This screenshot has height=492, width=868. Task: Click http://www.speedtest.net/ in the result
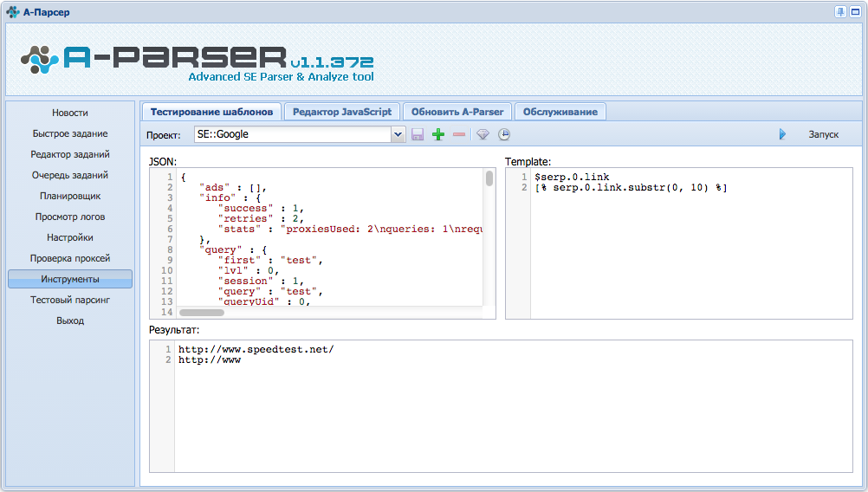[256, 349]
